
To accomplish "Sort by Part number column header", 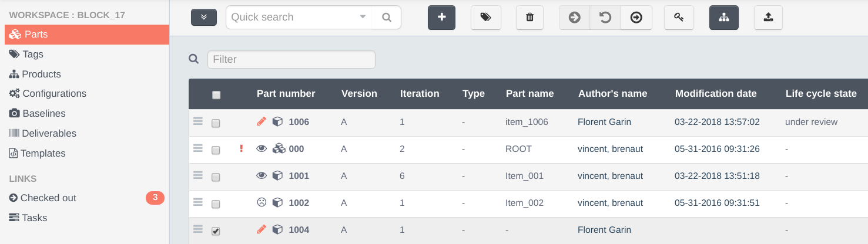I will point(286,94).
